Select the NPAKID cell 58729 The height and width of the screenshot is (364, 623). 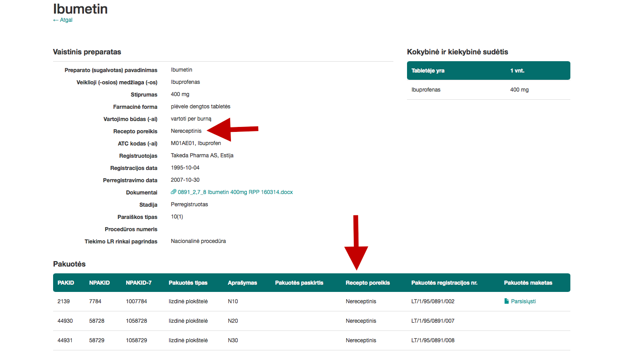(x=97, y=340)
